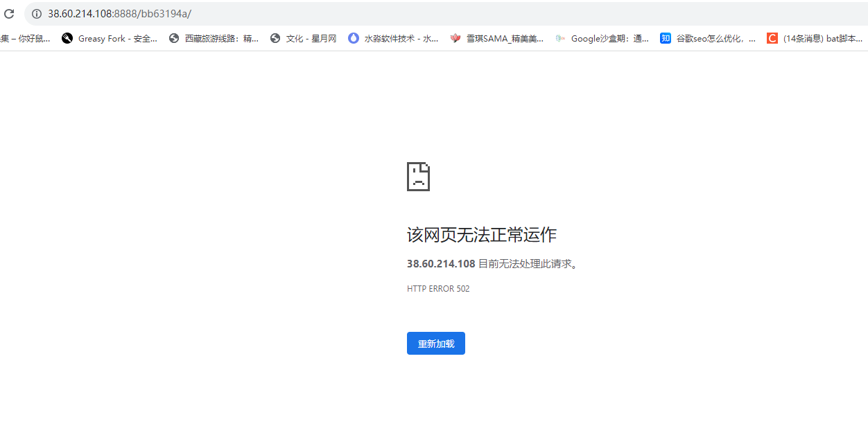The height and width of the screenshot is (433, 868).
Task: Click the sad page error icon
Action: pos(418,177)
